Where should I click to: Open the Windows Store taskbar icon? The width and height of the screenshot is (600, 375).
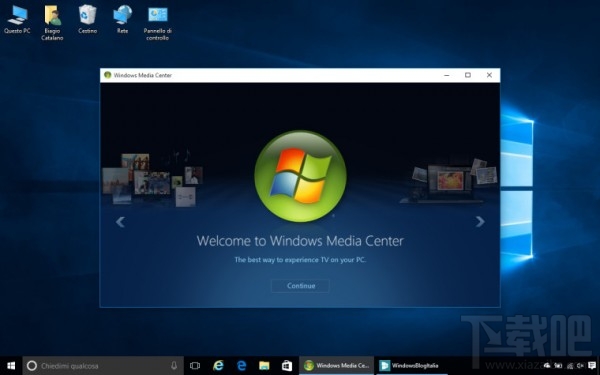pyautogui.click(x=287, y=365)
